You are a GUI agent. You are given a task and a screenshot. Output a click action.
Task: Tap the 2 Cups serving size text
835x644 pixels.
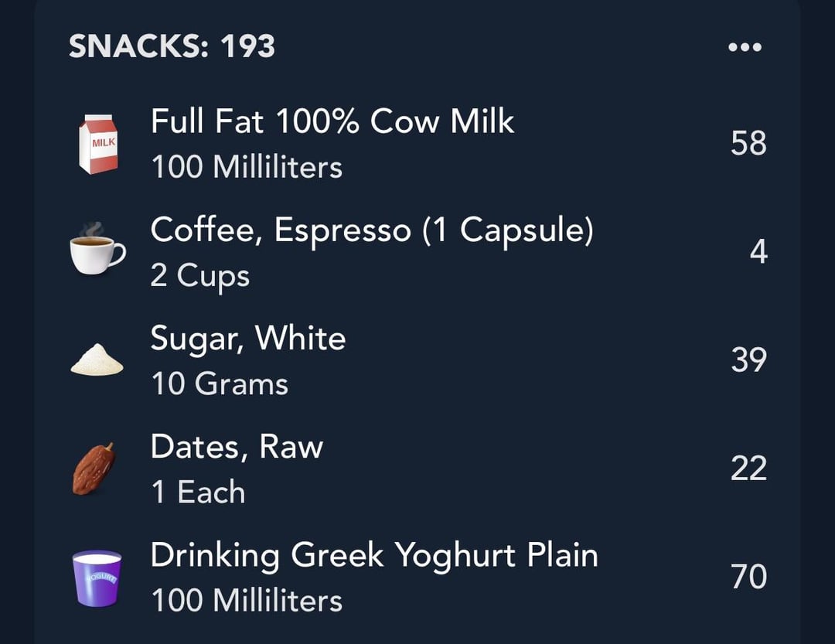[x=199, y=277]
